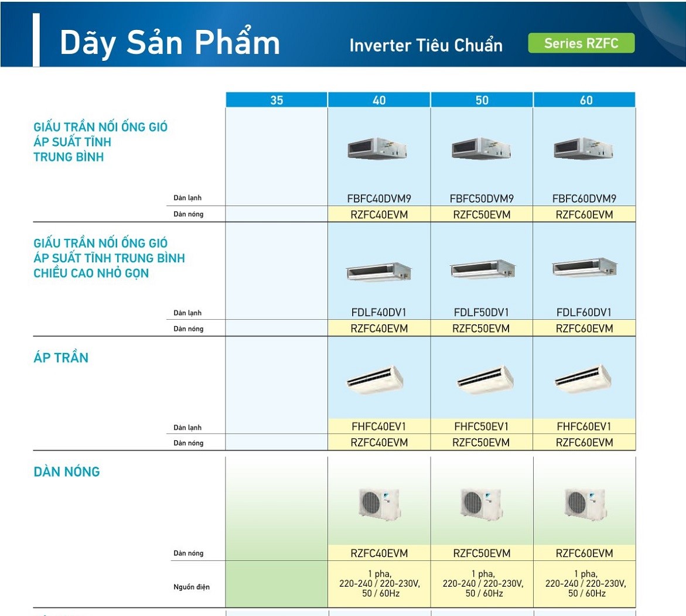Click the FHFC50EV1 model label
The height and width of the screenshot is (616, 686).
[x=481, y=426]
